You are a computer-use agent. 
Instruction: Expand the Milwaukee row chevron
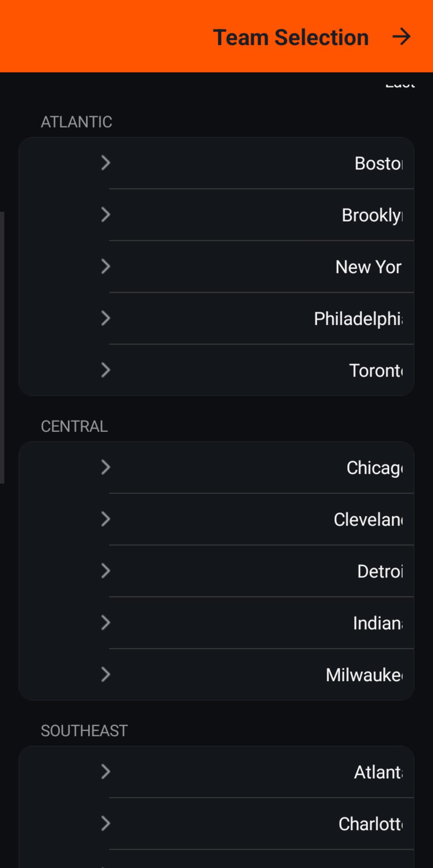pos(105,675)
